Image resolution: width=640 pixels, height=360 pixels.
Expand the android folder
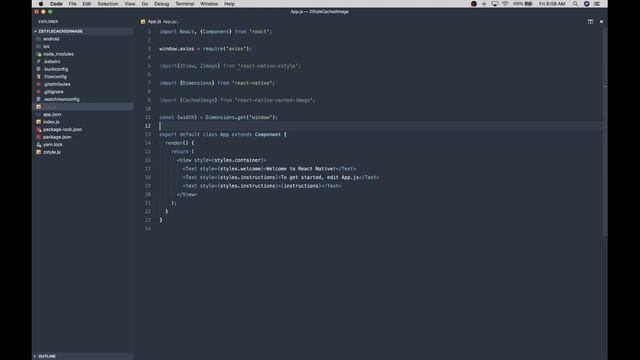[51, 39]
